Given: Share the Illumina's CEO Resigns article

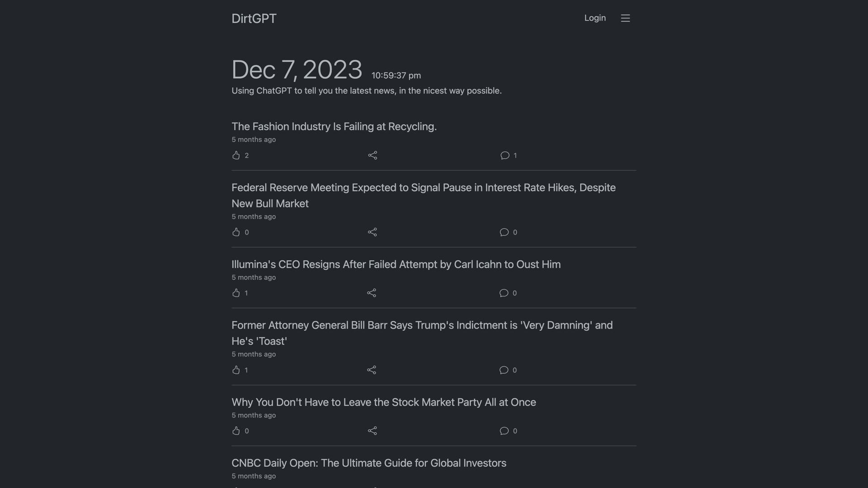Looking at the screenshot, I should coord(372,293).
